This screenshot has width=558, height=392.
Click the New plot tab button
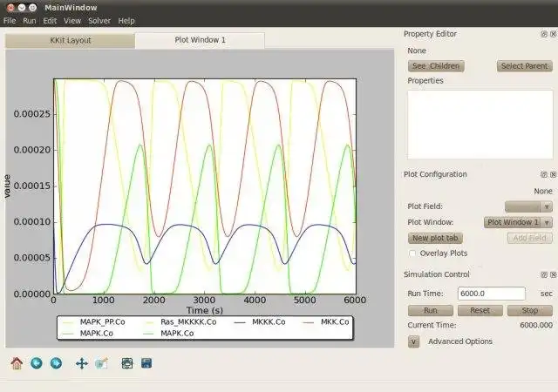tap(437, 238)
